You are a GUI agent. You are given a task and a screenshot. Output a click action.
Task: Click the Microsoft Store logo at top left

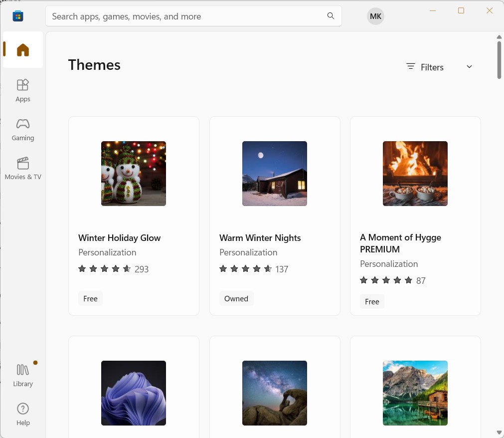pos(17,16)
